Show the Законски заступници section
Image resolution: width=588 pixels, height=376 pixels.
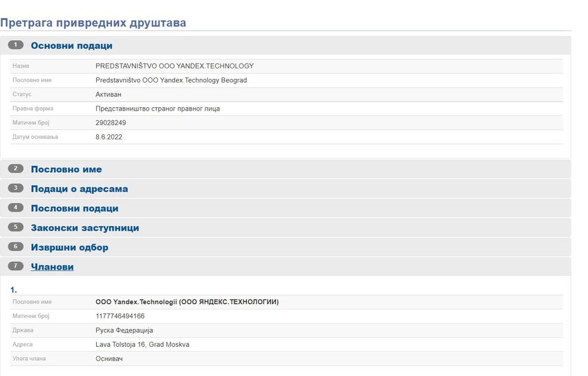coord(84,227)
